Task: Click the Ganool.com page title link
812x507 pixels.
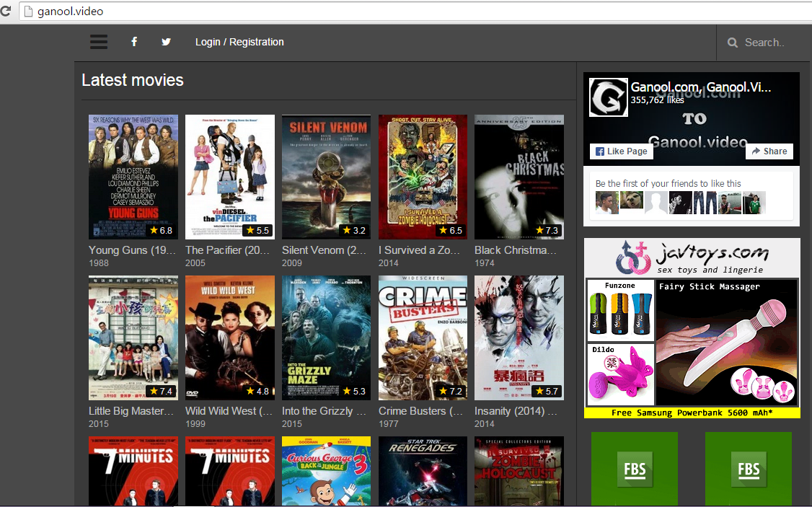Action: [701, 87]
